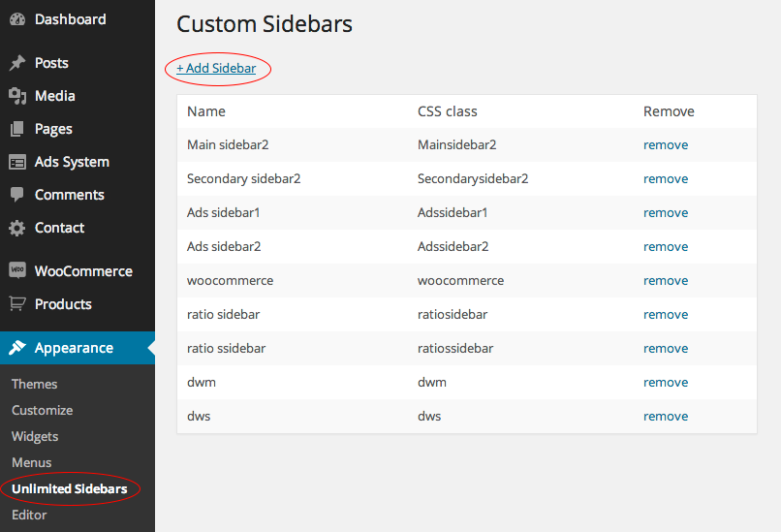The image size is (781, 532).
Task: Select Unlimited Sidebars in the submenu
Action: click(x=70, y=488)
